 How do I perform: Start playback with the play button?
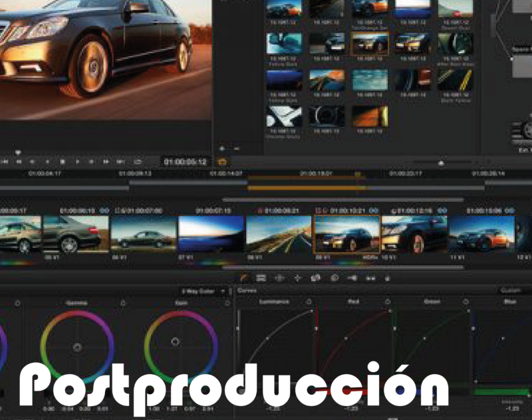click(77, 162)
